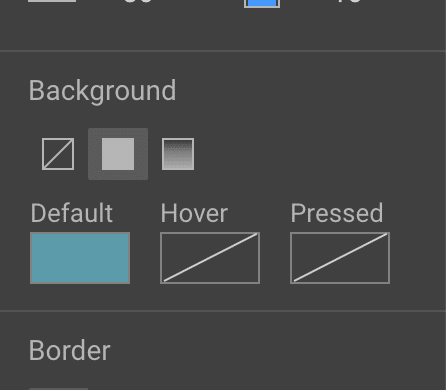Select the no-fill background icon
The height and width of the screenshot is (390, 446).
58,154
